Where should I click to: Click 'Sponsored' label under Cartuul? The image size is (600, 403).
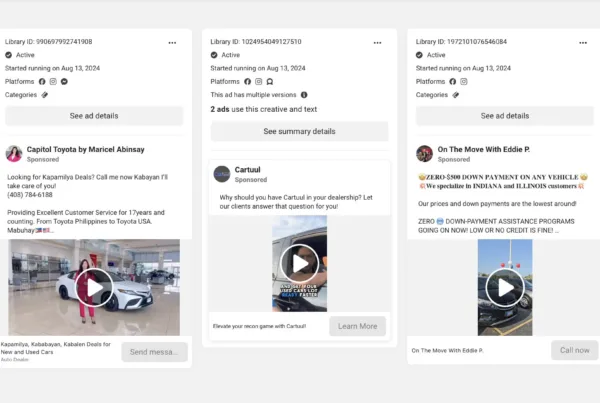(251, 179)
